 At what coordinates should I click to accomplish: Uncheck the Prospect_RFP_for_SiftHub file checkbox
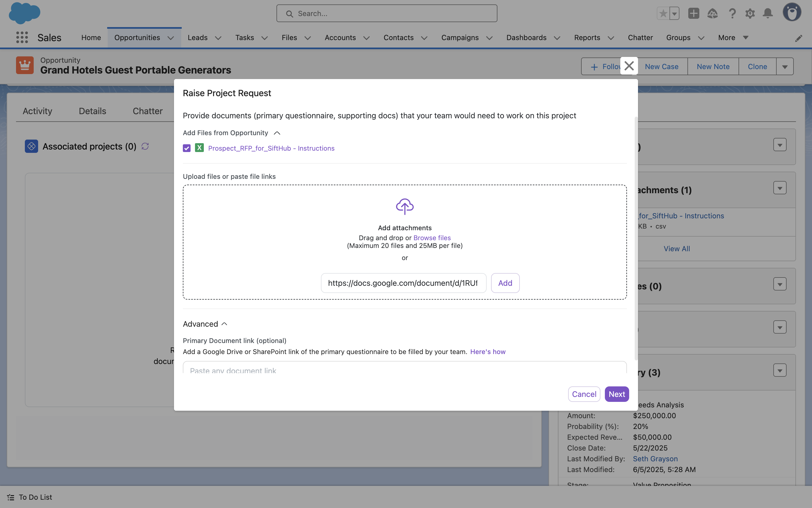187,148
